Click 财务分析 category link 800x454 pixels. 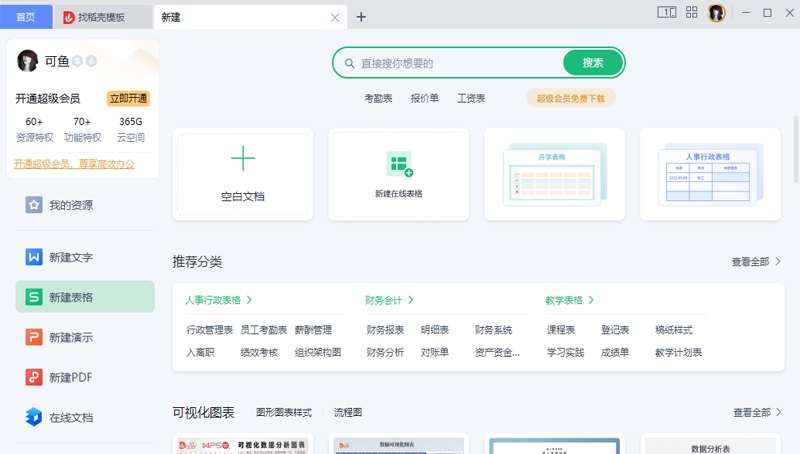pos(385,352)
